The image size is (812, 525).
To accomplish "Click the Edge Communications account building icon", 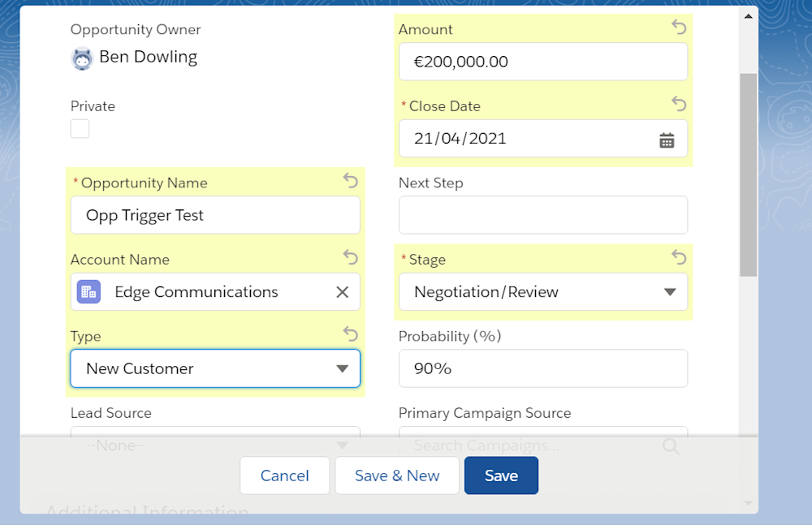I will 89,291.
